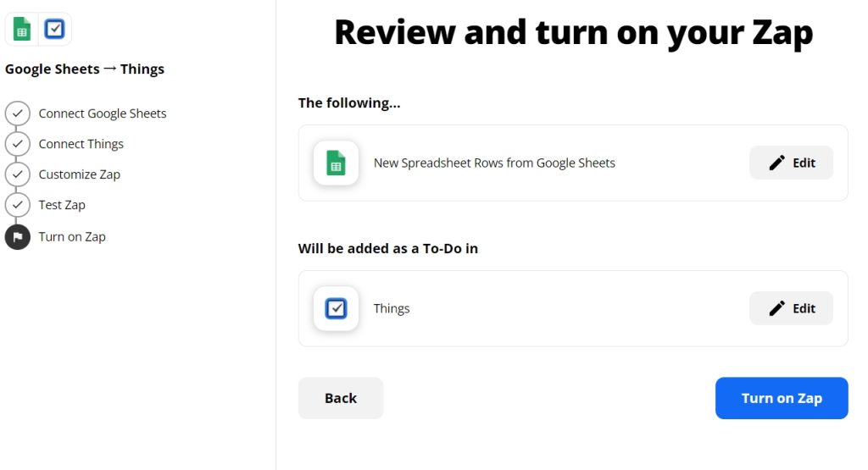Click the 'Things' label in action card
The width and height of the screenshot is (868, 470).
click(392, 308)
